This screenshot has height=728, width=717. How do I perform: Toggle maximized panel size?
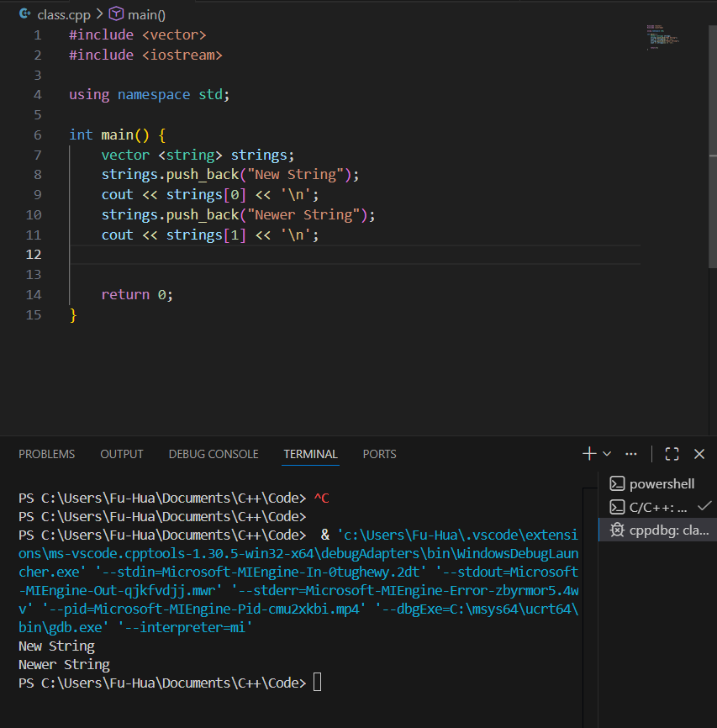point(672,454)
